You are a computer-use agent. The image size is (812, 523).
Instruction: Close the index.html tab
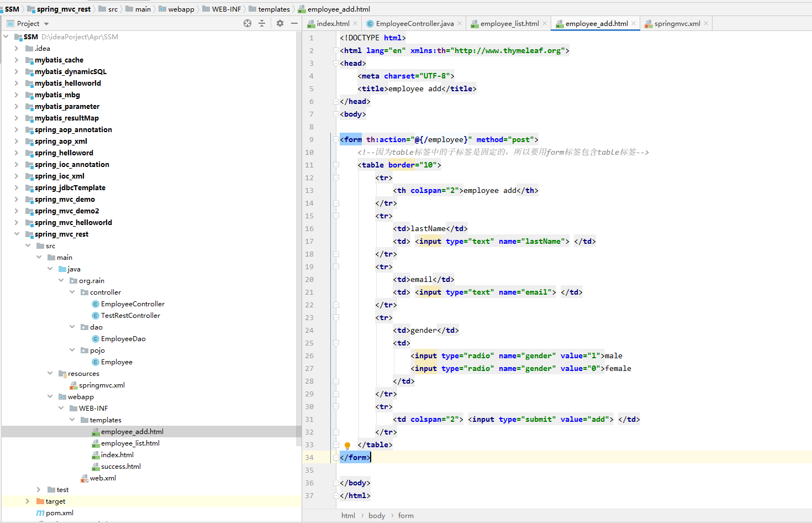coord(355,23)
